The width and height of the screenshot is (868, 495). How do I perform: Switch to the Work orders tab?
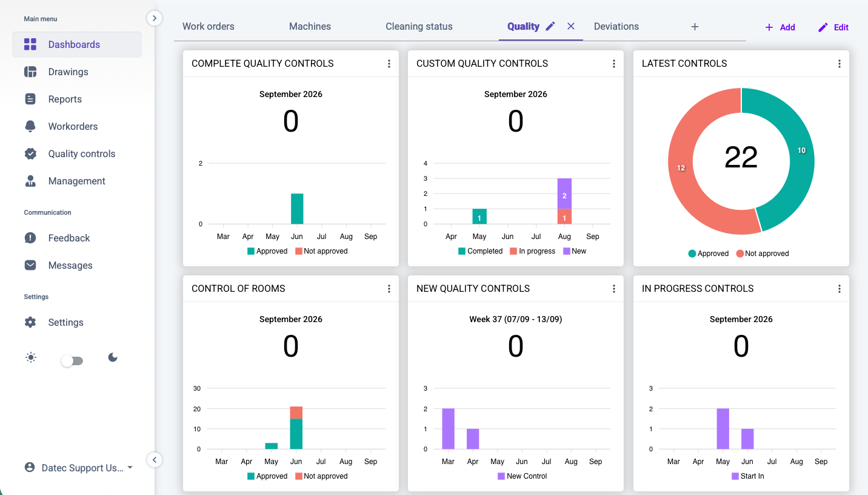(209, 26)
